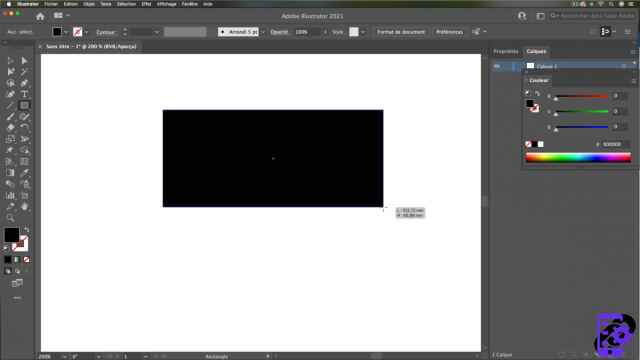Click the target circle of Calque 1
This screenshot has height=360, width=640.
pos(624,67)
